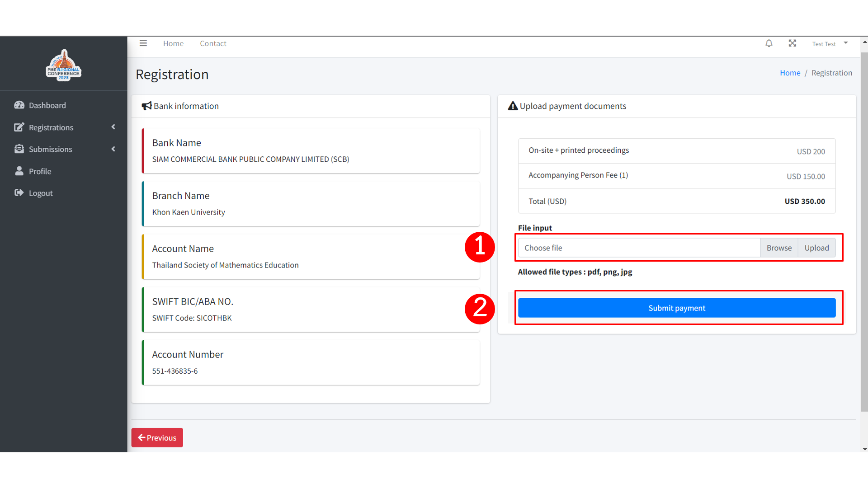The image size is (868, 488).
Task: Toggle fullscreen with the expand icon
Action: pyautogui.click(x=793, y=43)
